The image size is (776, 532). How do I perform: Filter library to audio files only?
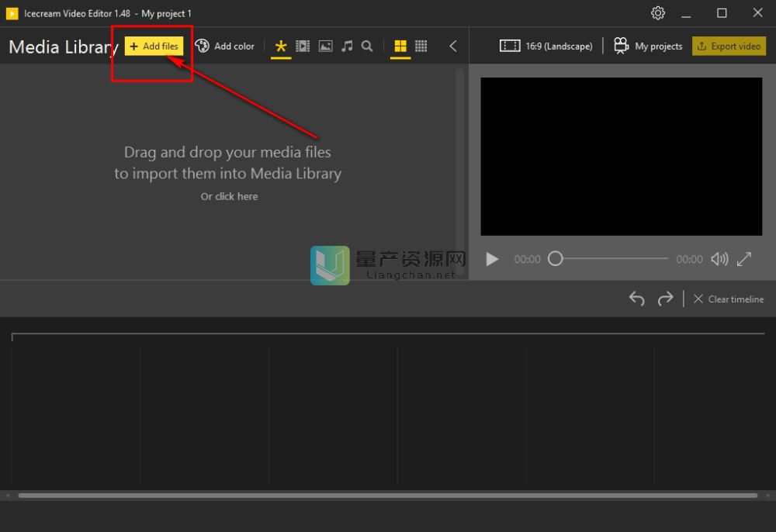click(347, 46)
